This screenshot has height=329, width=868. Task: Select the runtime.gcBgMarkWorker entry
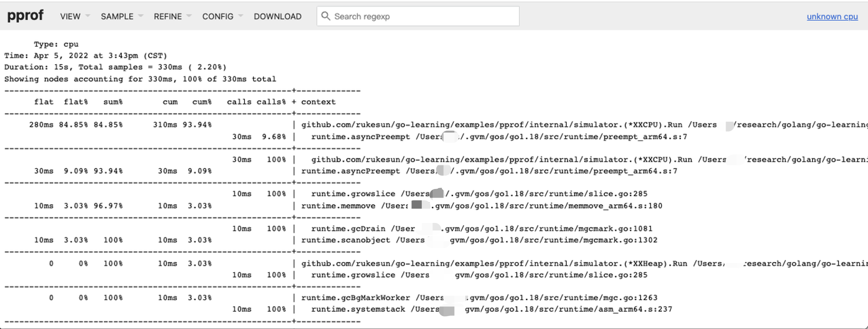pos(355,298)
